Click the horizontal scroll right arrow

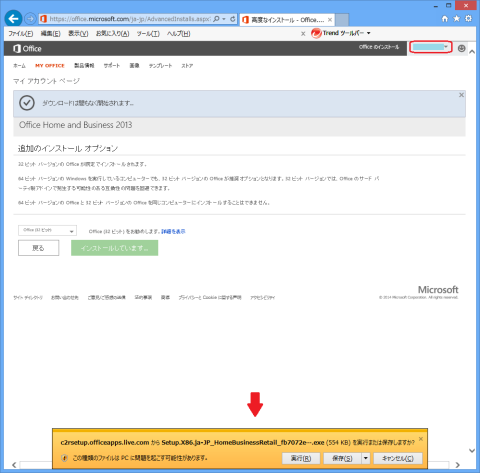tap(458, 465)
